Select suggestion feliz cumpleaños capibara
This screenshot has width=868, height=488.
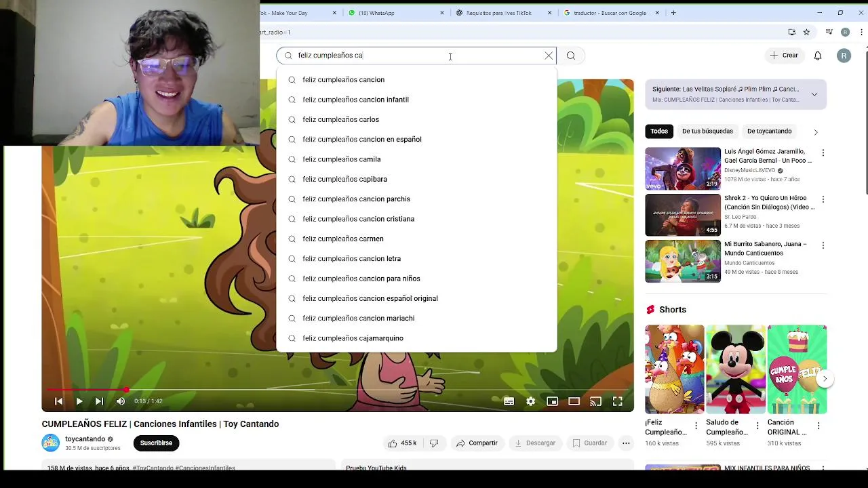click(416, 179)
